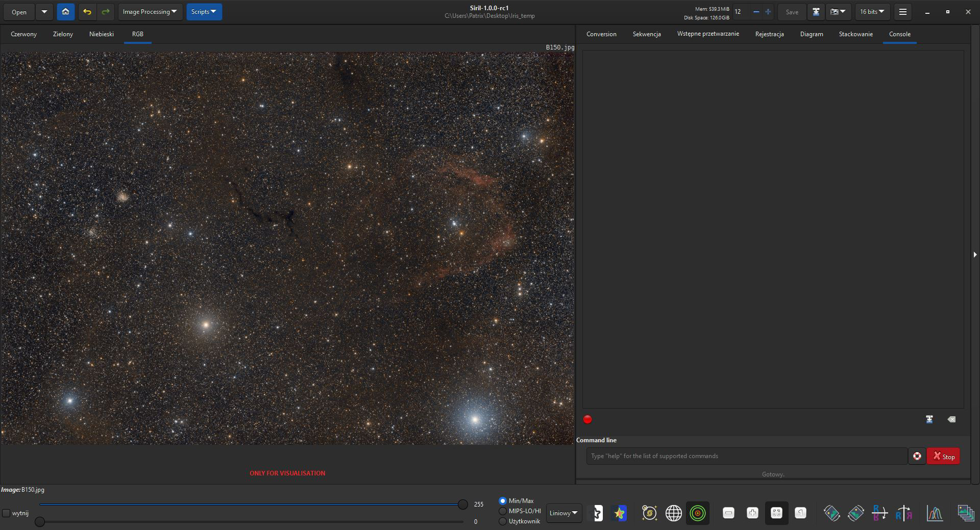This screenshot has width=980, height=530.
Task: Click the zoom out minus icon
Action: [x=728, y=513]
